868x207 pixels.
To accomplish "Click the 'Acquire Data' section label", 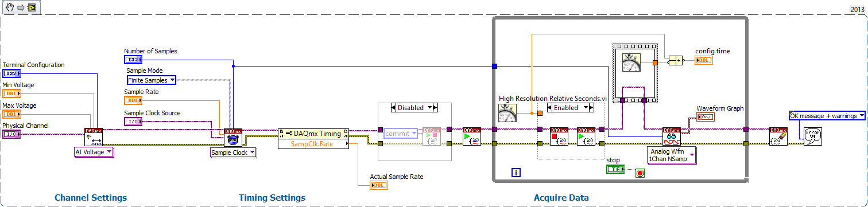I will (561, 198).
